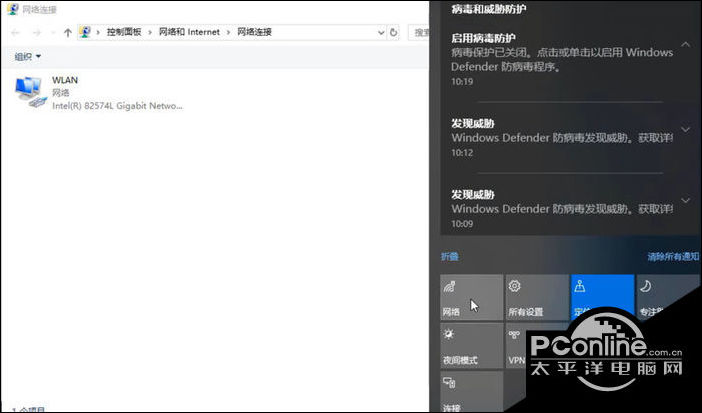Open the recent locations dropdown arrow
This screenshot has width=702, height=413.
(53, 32)
